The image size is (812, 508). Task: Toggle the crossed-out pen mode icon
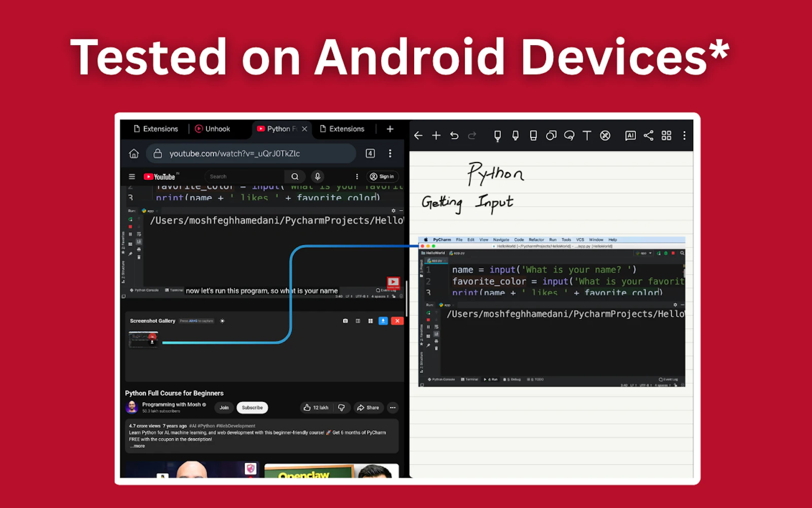click(605, 136)
